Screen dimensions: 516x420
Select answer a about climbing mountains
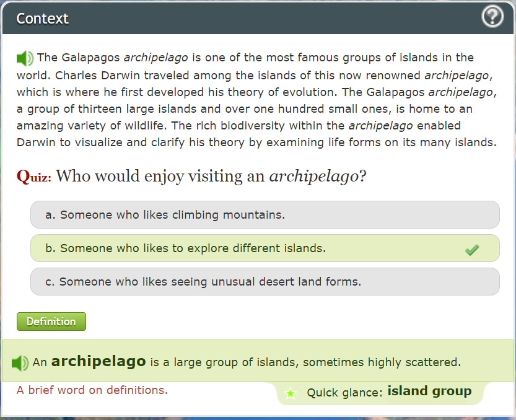pyautogui.click(x=265, y=215)
